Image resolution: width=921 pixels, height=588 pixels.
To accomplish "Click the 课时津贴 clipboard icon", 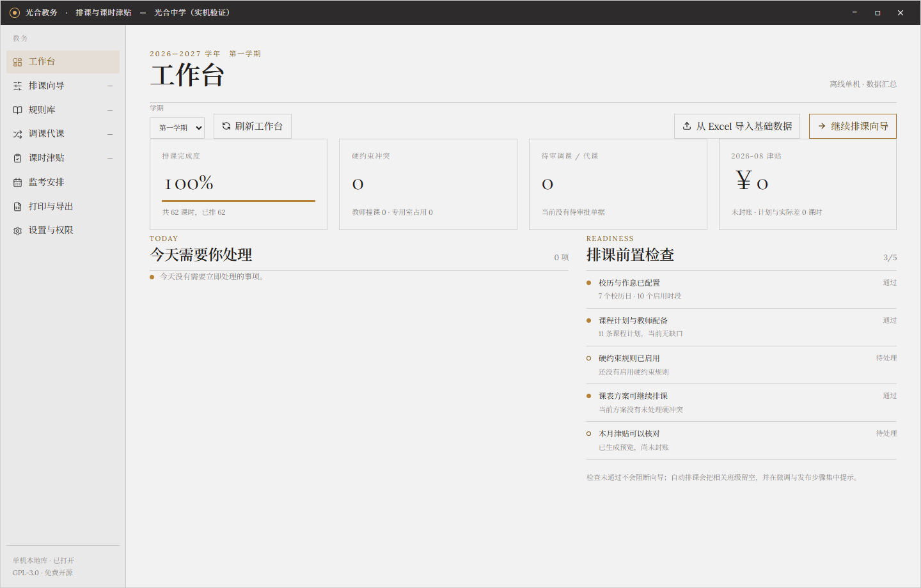I will 17,158.
